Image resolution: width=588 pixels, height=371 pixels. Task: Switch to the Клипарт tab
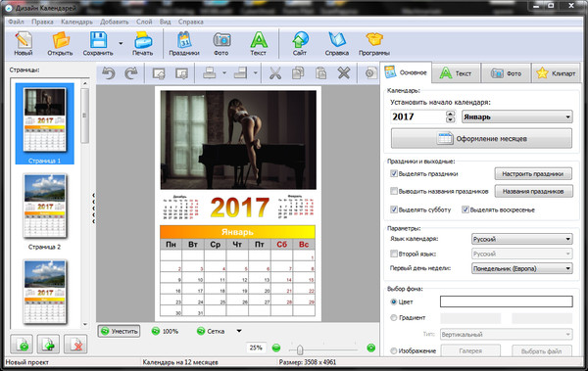(557, 73)
